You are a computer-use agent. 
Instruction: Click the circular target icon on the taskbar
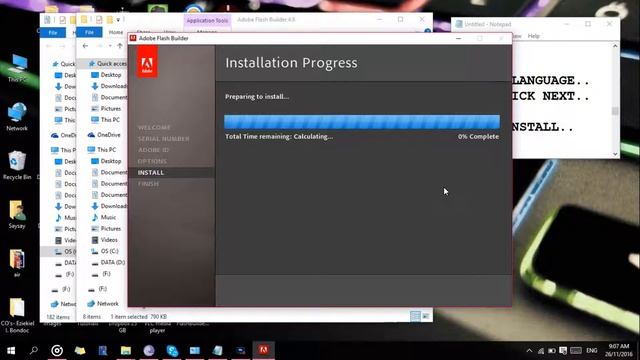tap(57, 350)
